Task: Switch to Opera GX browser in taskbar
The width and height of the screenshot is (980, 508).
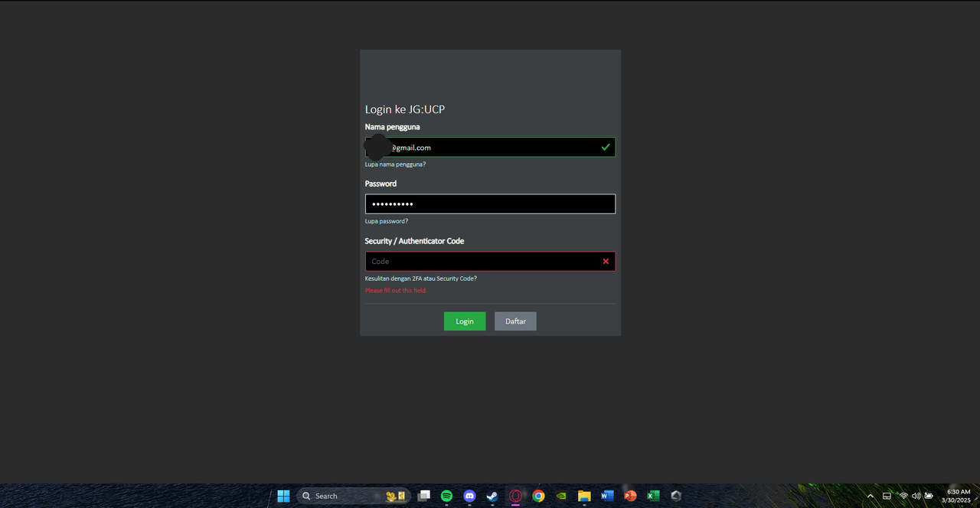Action: tap(515, 496)
